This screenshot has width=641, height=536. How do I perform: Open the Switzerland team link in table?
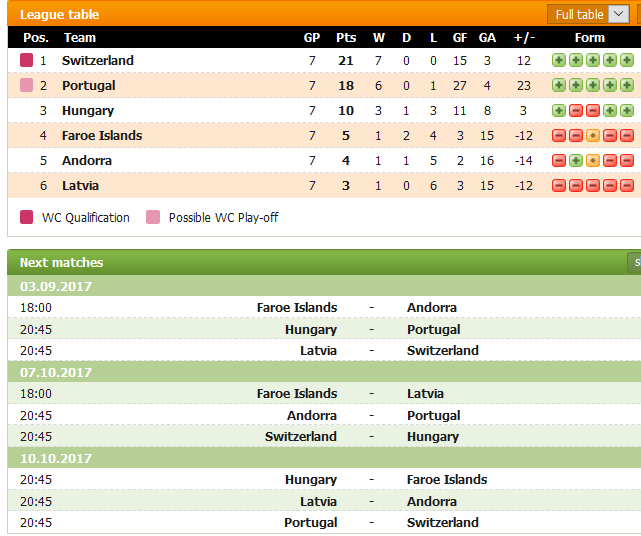98,61
